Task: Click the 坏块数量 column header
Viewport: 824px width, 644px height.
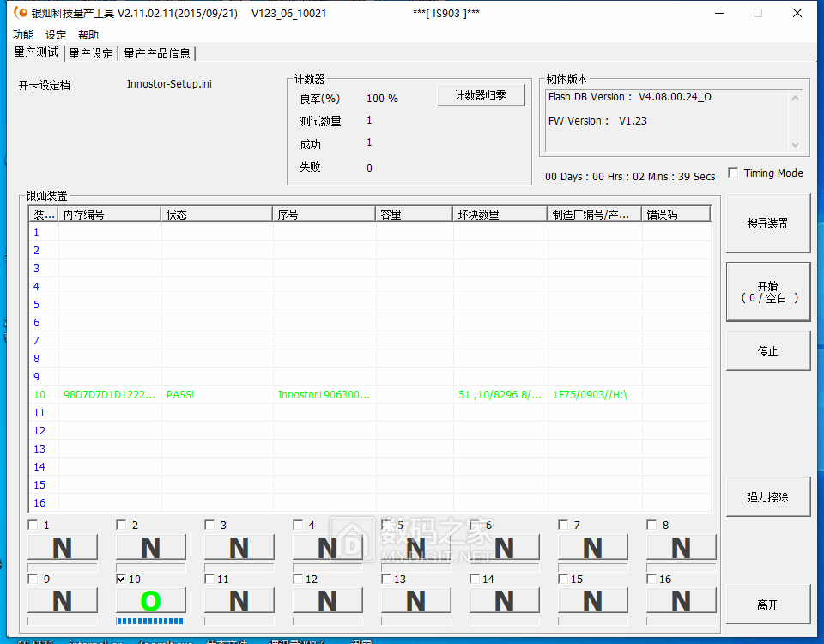Action: point(500,215)
